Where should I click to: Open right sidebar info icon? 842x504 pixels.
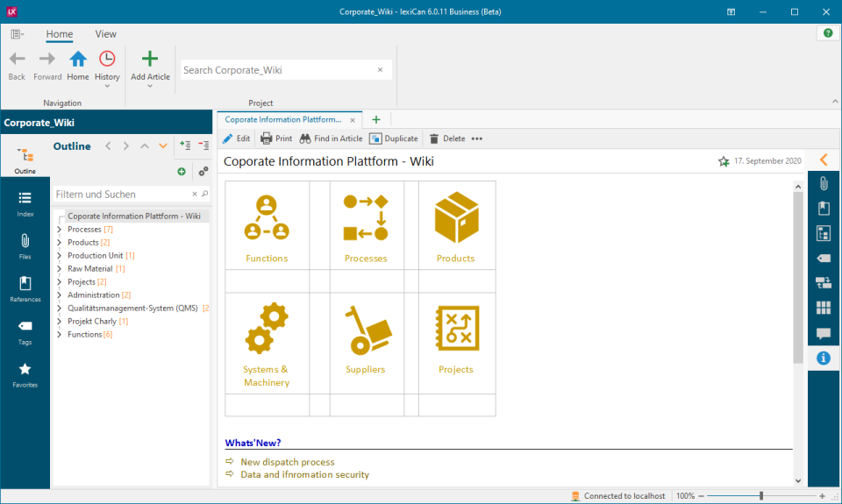pos(824,358)
